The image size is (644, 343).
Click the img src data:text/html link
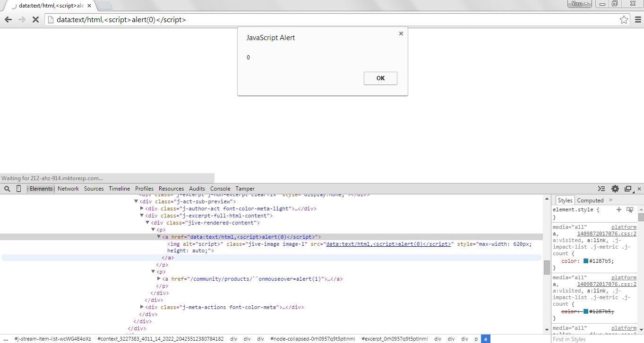388,244
